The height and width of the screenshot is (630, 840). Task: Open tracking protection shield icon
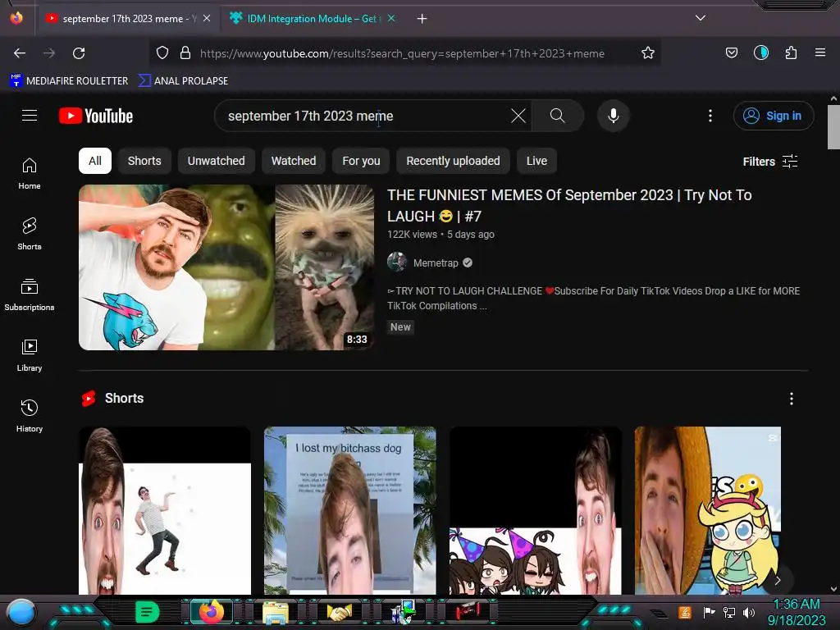[162, 52]
